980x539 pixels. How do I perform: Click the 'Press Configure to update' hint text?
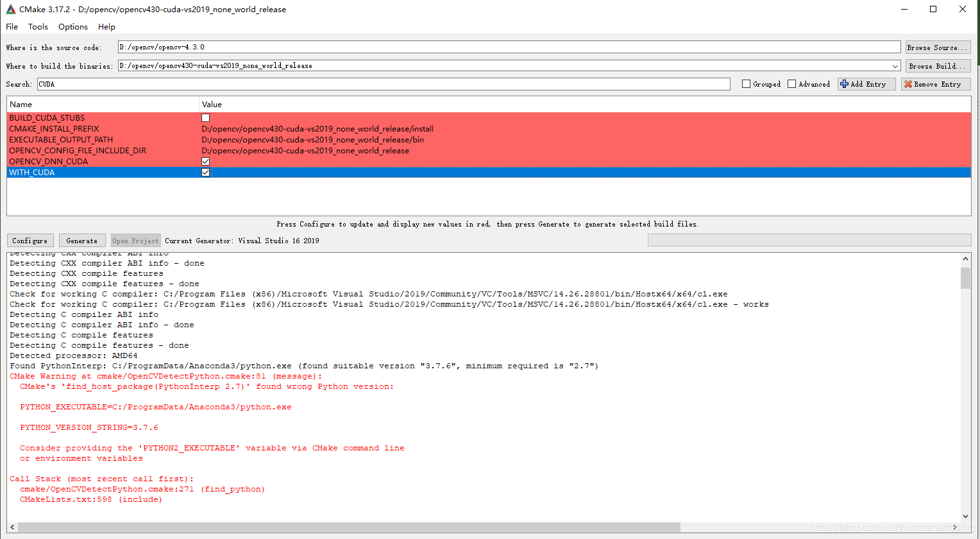pyautogui.click(x=487, y=224)
